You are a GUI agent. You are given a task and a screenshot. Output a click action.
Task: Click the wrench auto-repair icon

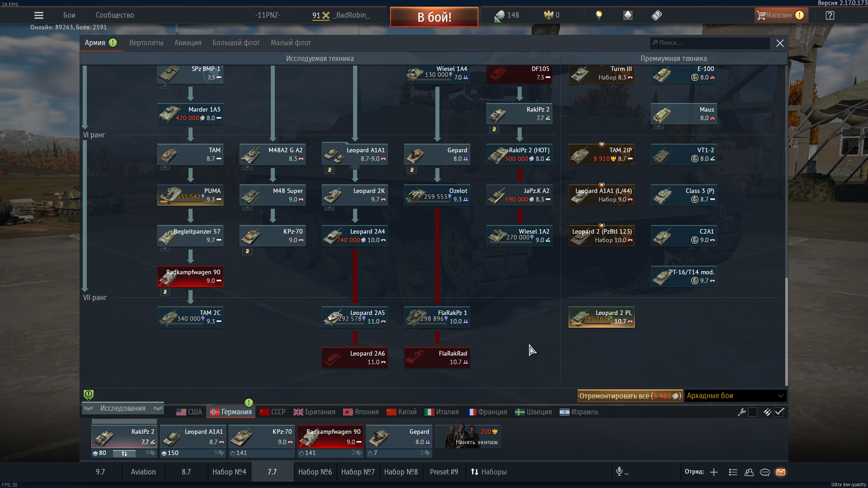pyautogui.click(x=741, y=412)
